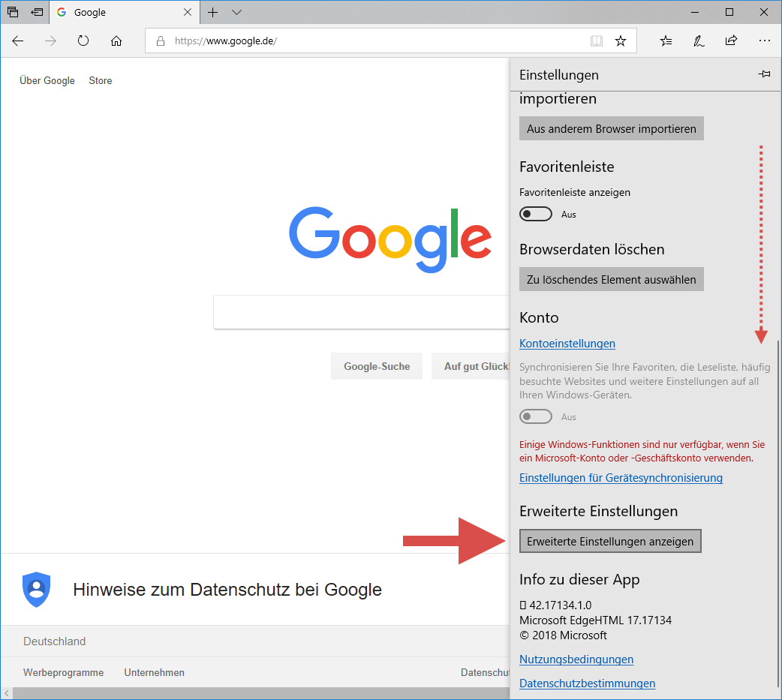This screenshot has width=782, height=700.
Task: Open the Werbeprogramme footer link
Action: tap(63, 672)
